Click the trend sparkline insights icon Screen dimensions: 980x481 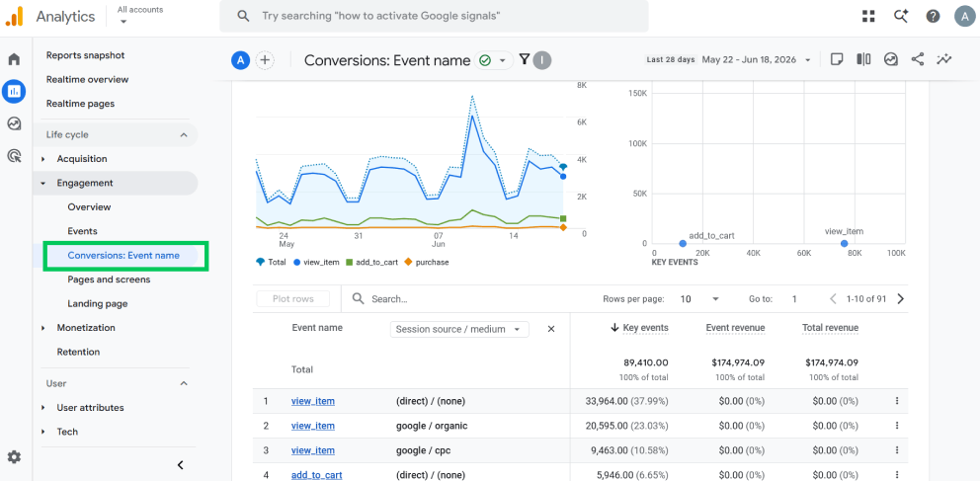(x=943, y=59)
